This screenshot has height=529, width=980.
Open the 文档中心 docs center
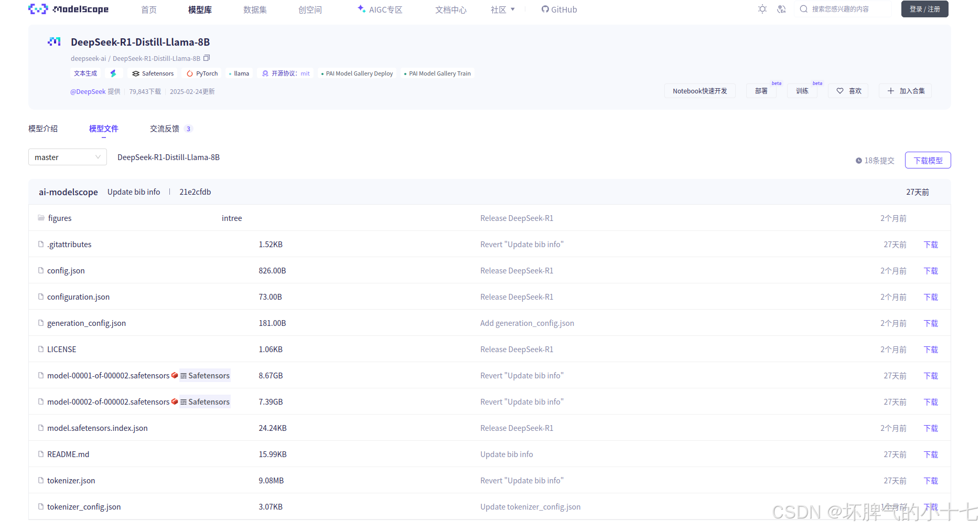coord(450,9)
